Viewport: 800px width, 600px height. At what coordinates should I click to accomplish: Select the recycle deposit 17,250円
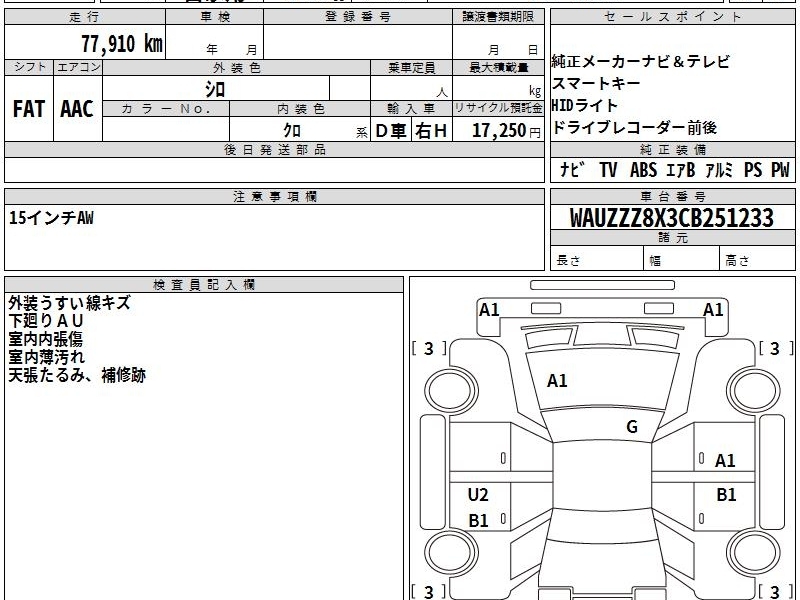coord(506,131)
